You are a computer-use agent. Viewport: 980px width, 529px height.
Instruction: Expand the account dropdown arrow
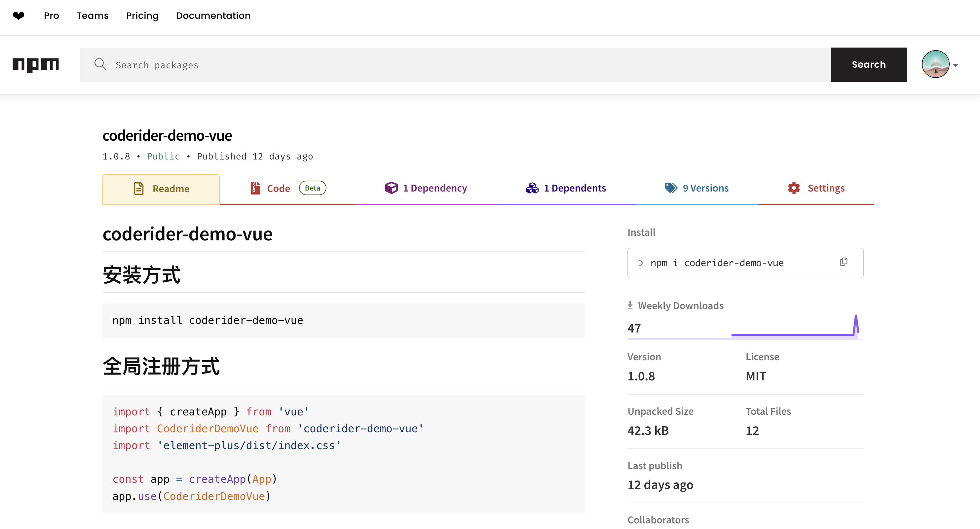pyautogui.click(x=956, y=65)
